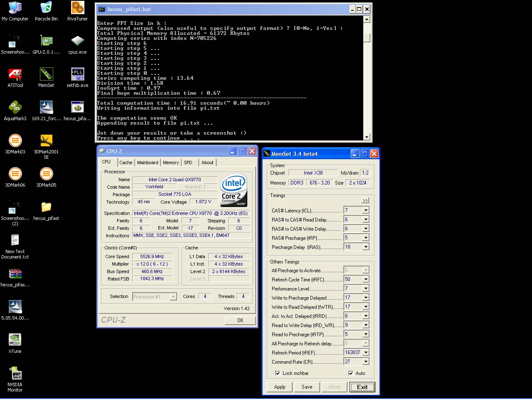Click the console scrollbar down arrow
Screen dimensions: 532x399
click(x=367, y=137)
